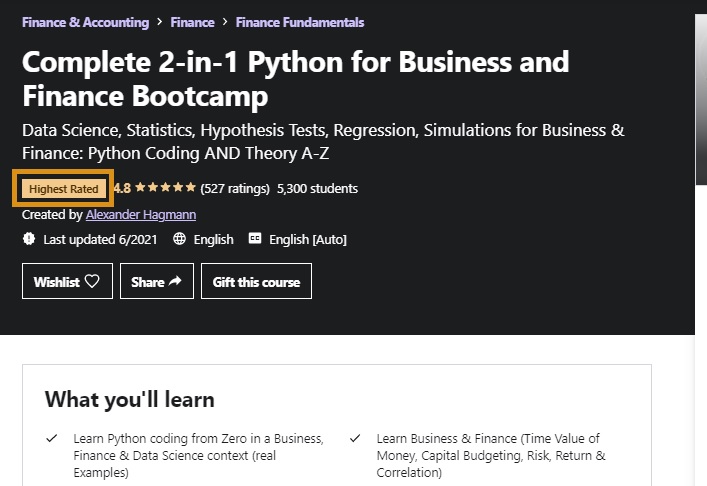Screen dimensions: 707x486
Task: Click the first breadcrumb chevron separator
Action: (x=160, y=22)
